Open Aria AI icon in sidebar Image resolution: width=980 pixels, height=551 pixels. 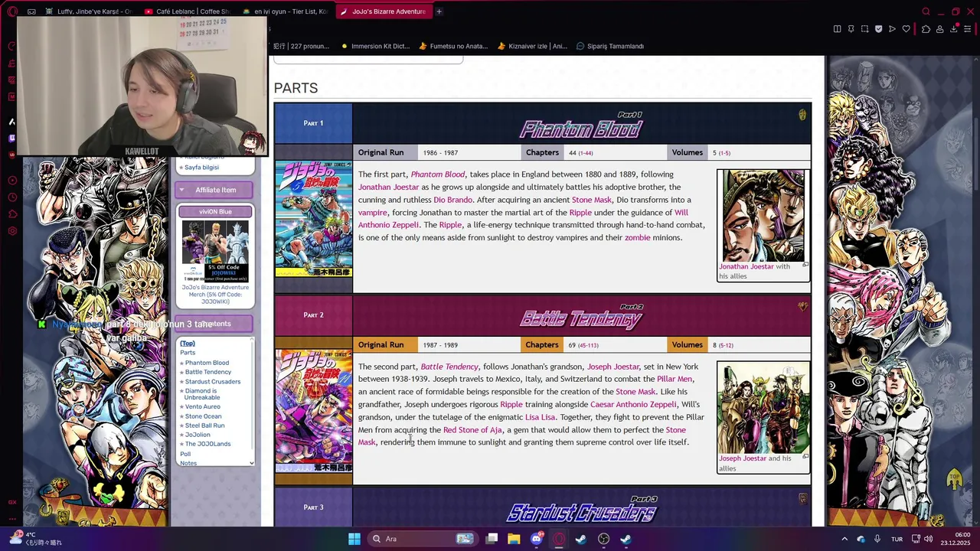coord(12,122)
